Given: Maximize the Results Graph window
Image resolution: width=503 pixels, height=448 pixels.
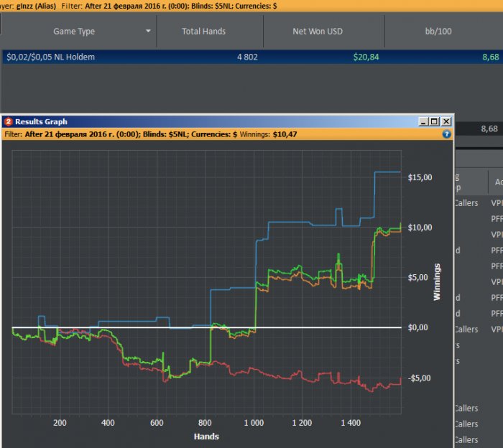Looking at the screenshot, I should click(434, 122).
